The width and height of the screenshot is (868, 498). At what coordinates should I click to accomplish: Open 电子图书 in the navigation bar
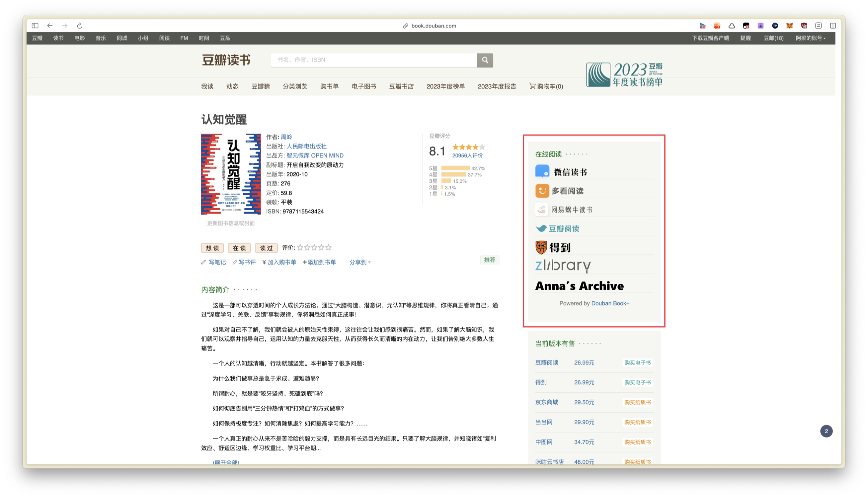[363, 86]
